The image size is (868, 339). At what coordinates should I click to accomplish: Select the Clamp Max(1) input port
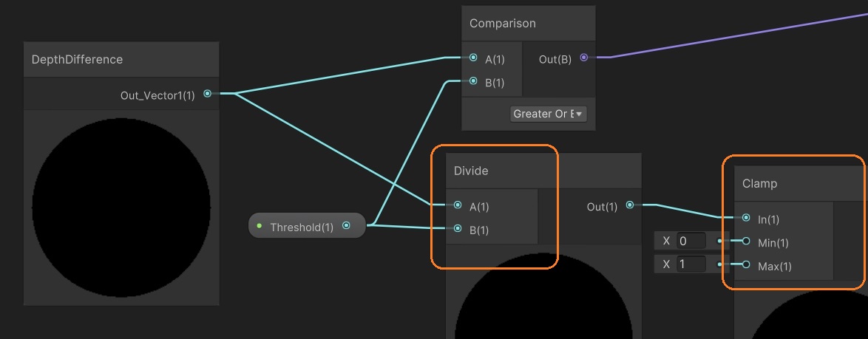(x=746, y=265)
